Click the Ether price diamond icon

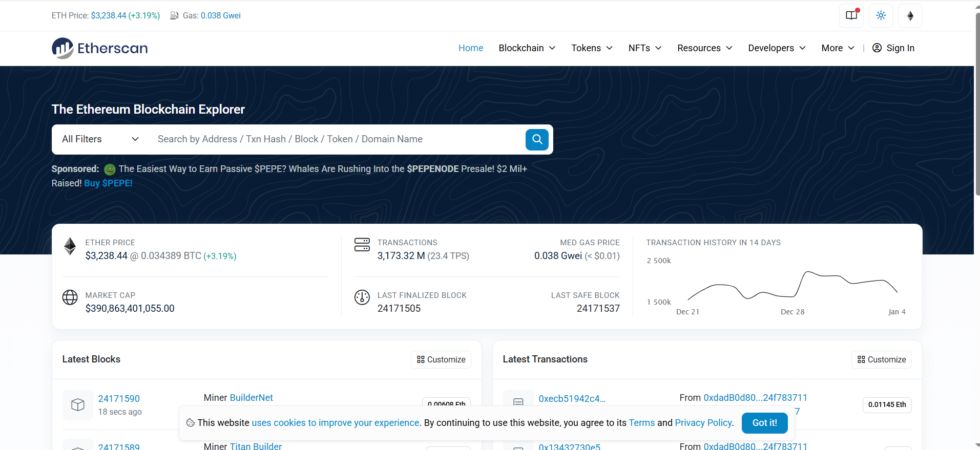[70, 246]
